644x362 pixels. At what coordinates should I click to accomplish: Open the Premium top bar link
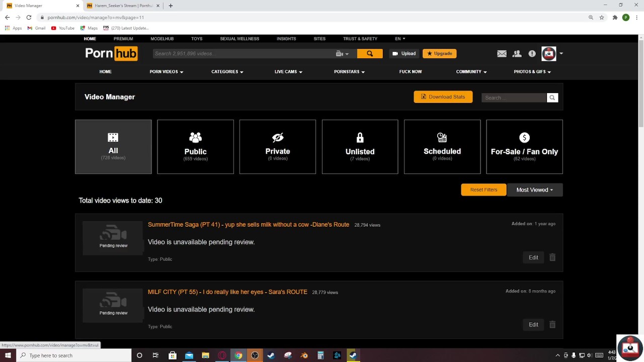click(x=123, y=39)
